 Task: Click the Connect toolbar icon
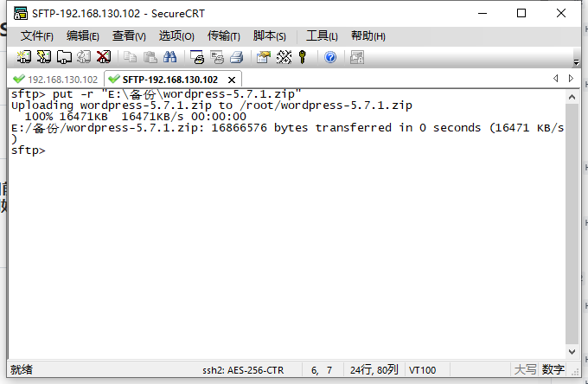click(x=24, y=57)
